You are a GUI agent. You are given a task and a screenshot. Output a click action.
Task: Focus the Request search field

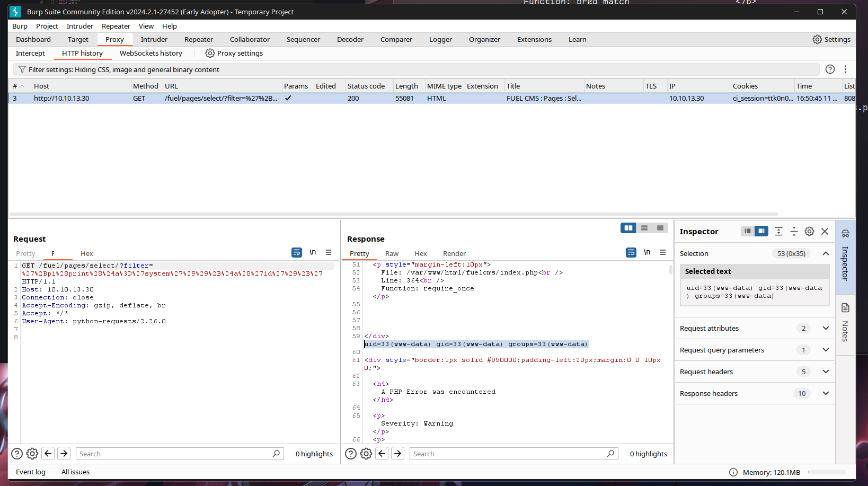[180, 454]
